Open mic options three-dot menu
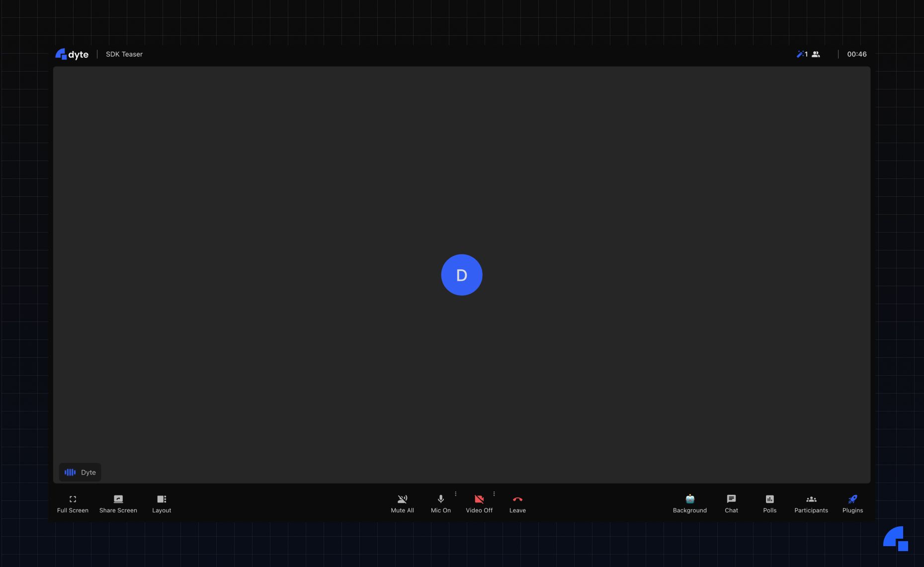The image size is (924, 567). [x=456, y=494]
